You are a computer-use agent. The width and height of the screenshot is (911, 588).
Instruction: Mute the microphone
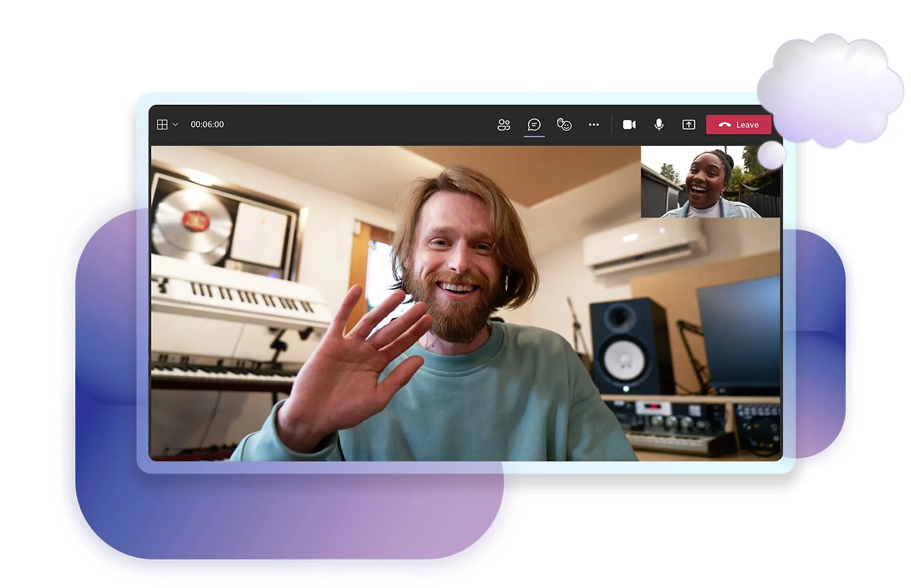coord(659,125)
